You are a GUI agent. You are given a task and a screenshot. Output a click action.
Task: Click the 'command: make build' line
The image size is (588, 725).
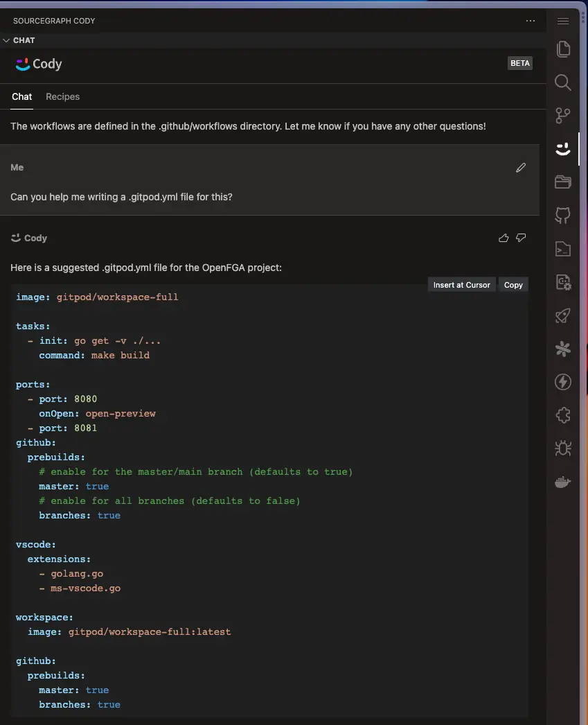(94, 355)
